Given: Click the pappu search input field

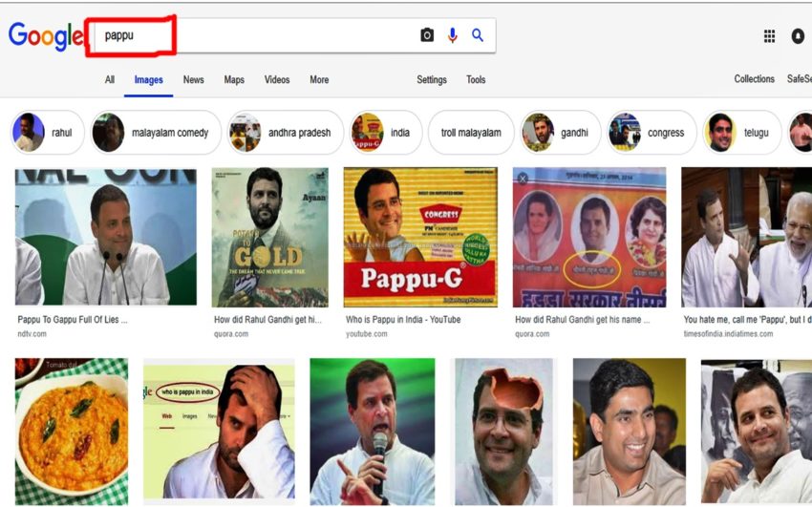Looking at the screenshot, I should (x=267, y=36).
